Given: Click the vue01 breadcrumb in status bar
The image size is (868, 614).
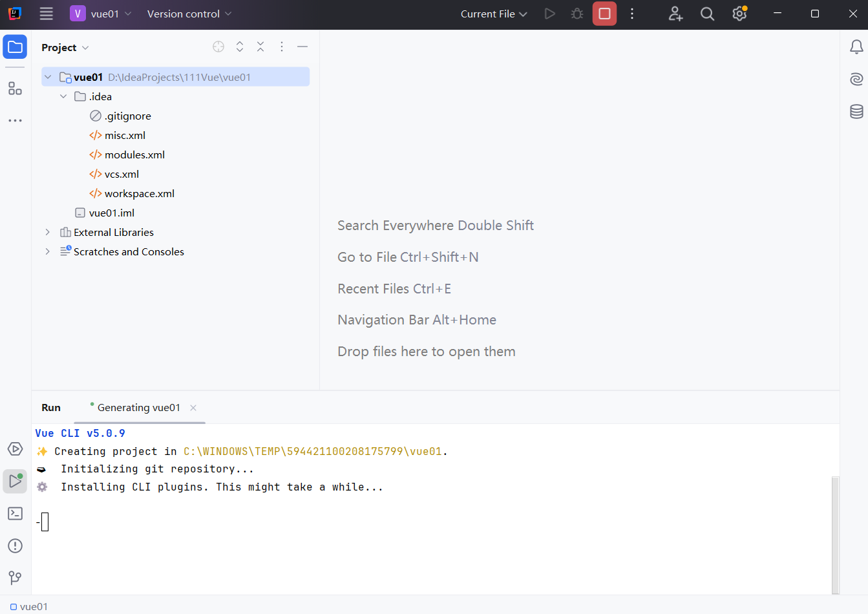Looking at the screenshot, I should [29, 606].
